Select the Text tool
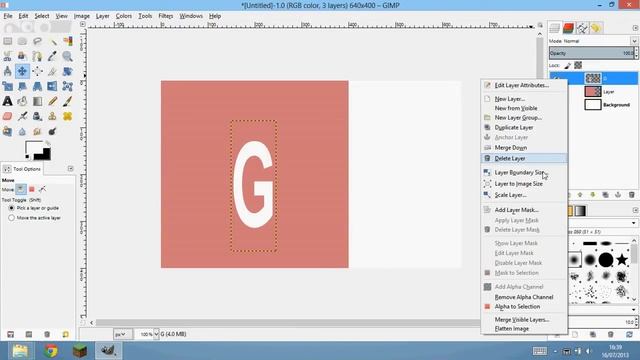This screenshot has width=640, height=360. pyautogui.click(x=7, y=101)
